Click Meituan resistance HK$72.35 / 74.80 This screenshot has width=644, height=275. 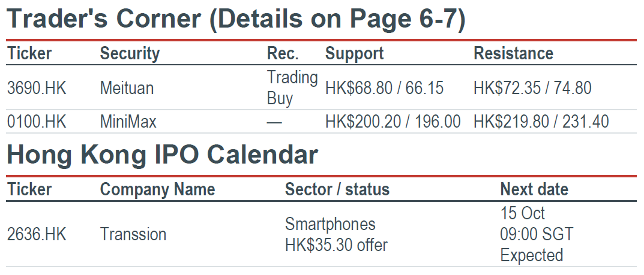[532, 88]
